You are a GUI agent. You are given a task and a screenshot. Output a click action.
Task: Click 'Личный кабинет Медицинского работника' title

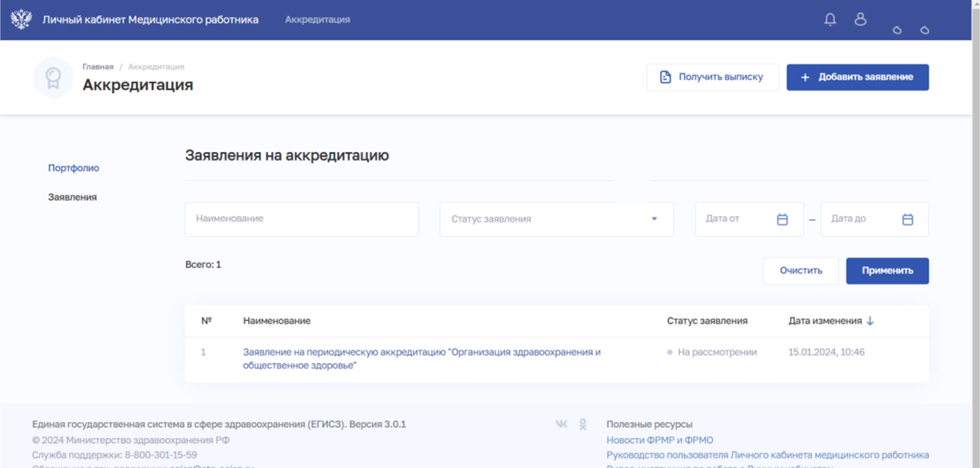150,20
